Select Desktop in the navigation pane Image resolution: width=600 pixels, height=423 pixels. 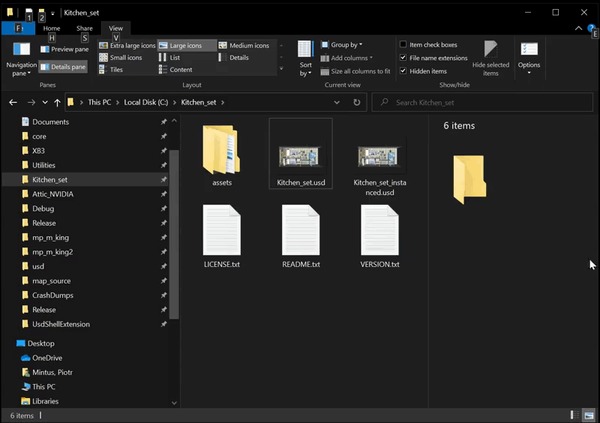(x=41, y=343)
